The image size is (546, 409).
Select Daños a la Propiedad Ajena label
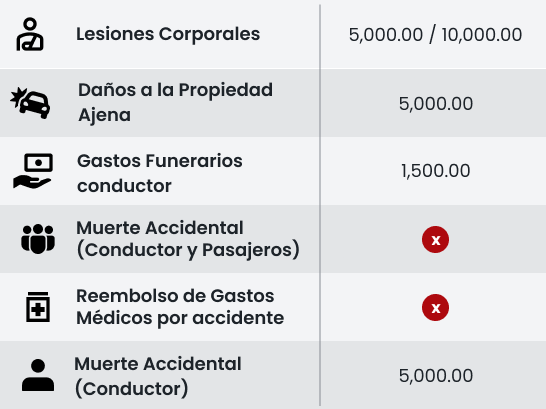click(176, 102)
